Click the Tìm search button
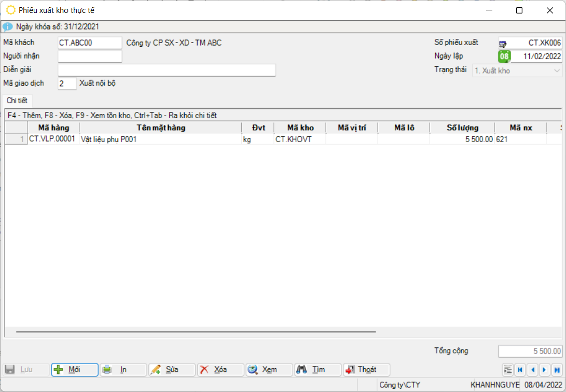The width and height of the screenshot is (566, 392). [317, 370]
